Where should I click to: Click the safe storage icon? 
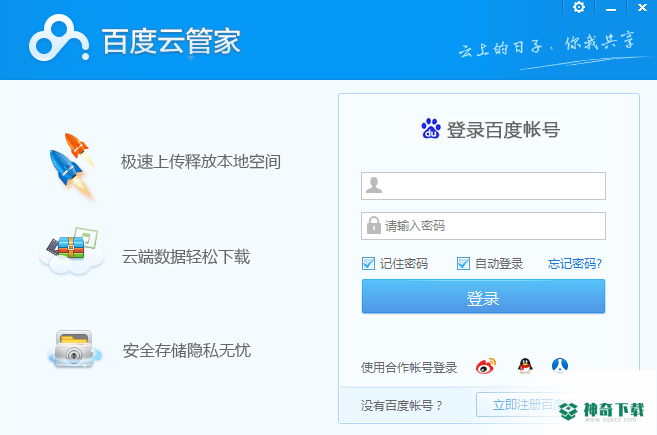click(x=74, y=349)
